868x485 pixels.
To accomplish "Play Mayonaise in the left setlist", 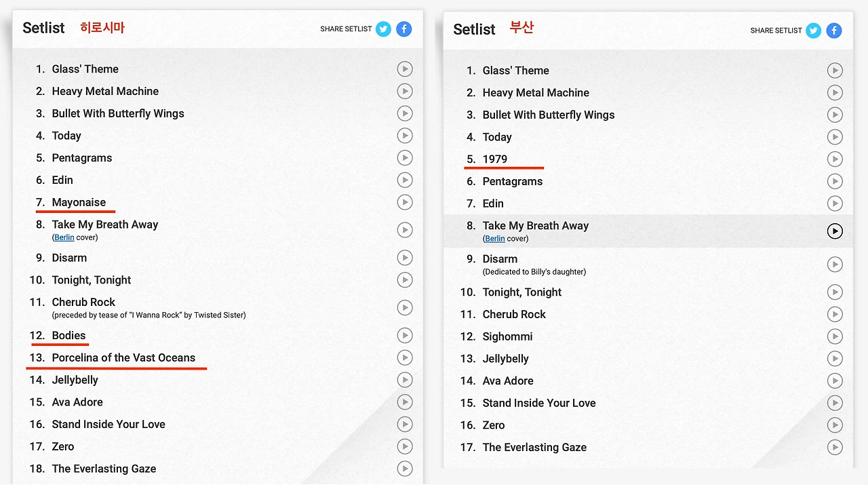I will click(x=405, y=202).
